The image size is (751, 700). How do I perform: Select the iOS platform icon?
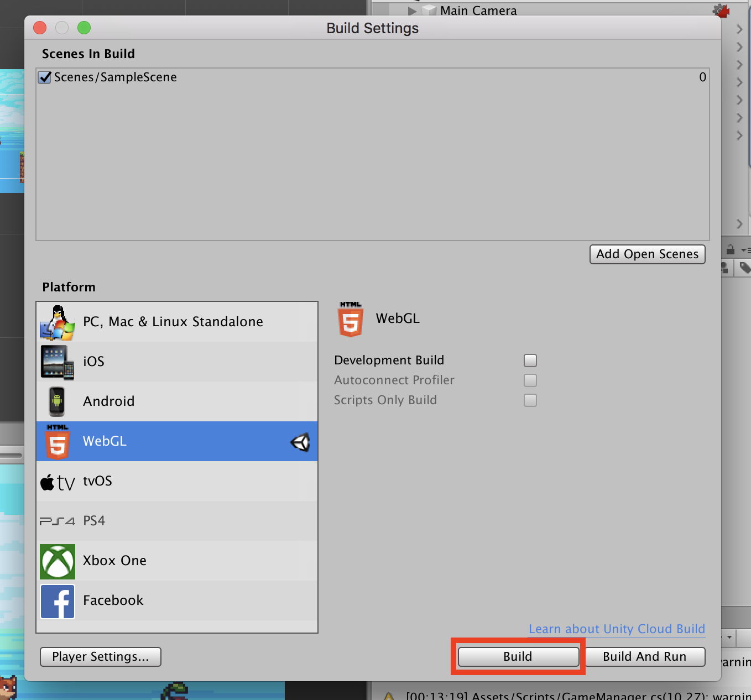(57, 362)
